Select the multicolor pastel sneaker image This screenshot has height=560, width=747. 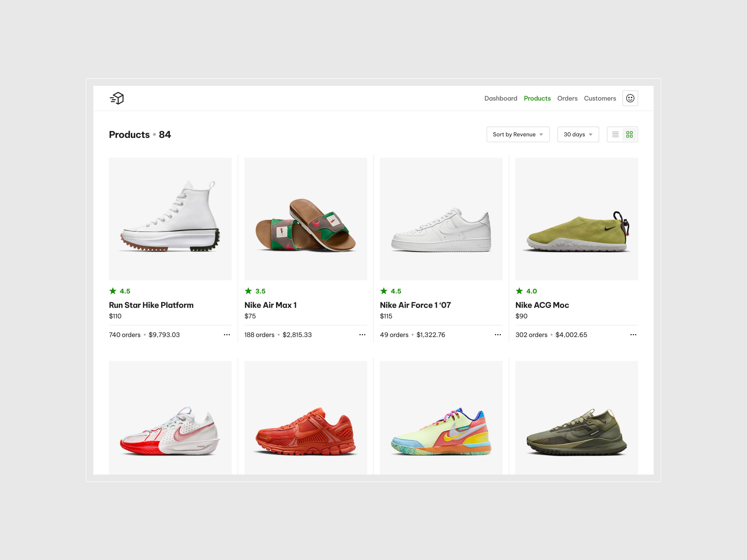tap(441, 418)
